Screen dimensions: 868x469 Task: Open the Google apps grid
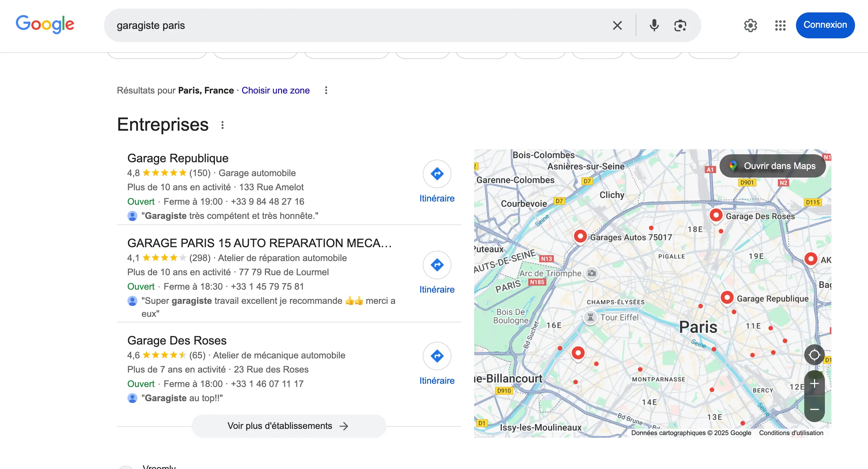(780, 25)
